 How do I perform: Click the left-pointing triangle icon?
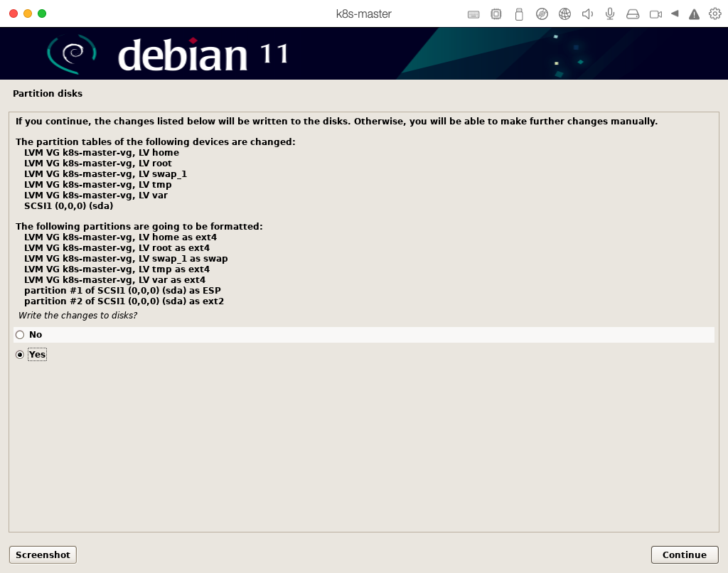click(675, 14)
